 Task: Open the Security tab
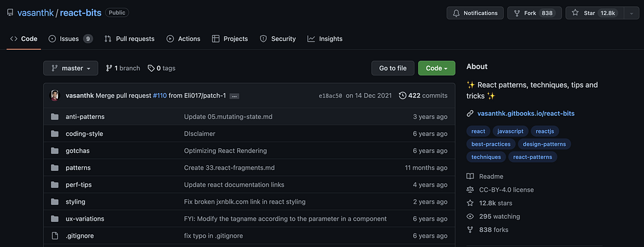click(277, 38)
